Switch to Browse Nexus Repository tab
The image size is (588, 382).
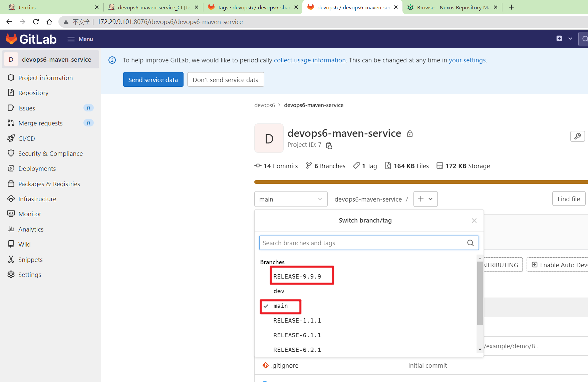click(452, 7)
